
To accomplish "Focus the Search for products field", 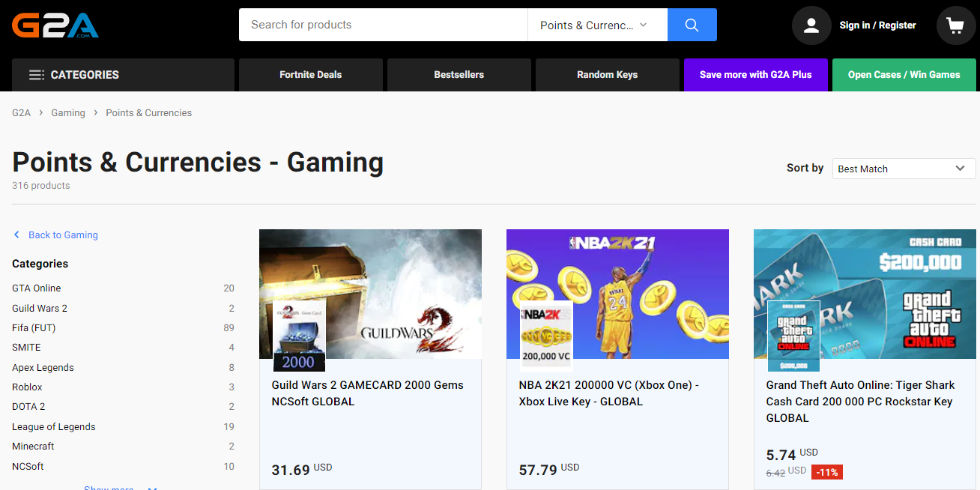I will pyautogui.click(x=383, y=25).
